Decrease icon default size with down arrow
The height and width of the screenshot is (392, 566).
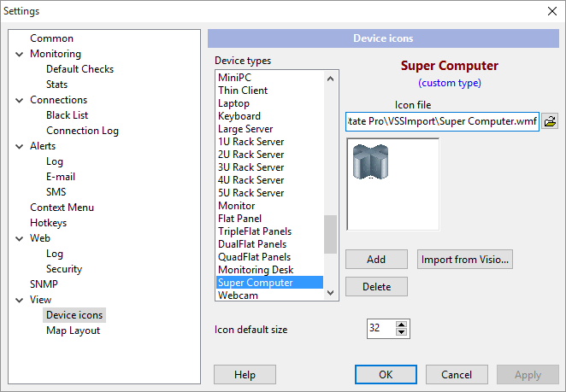[x=402, y=332]
